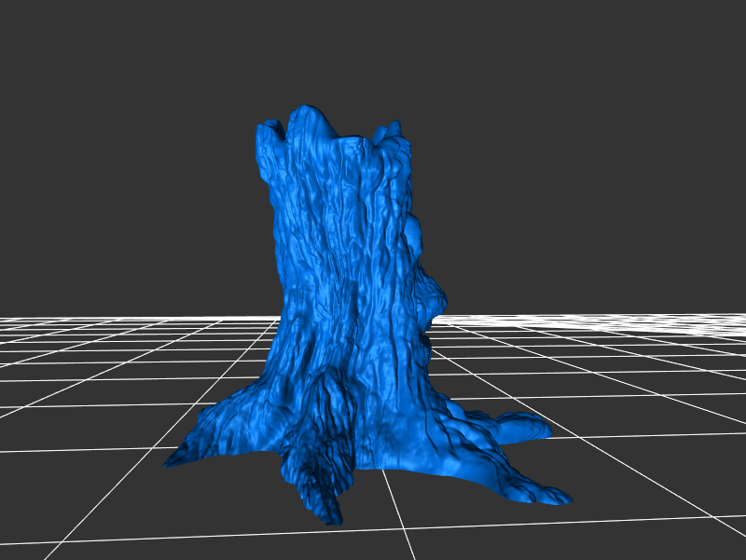Click the long right root's far tip
The height and width of the screenshot is (560, 746).
click(x=558, y=497)
